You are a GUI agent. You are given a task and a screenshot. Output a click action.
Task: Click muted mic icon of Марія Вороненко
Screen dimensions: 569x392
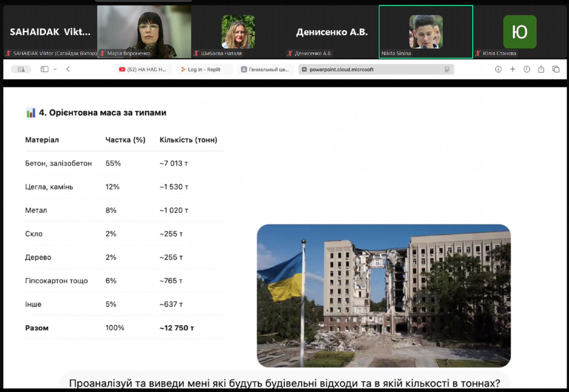click(x=102, y=53)
